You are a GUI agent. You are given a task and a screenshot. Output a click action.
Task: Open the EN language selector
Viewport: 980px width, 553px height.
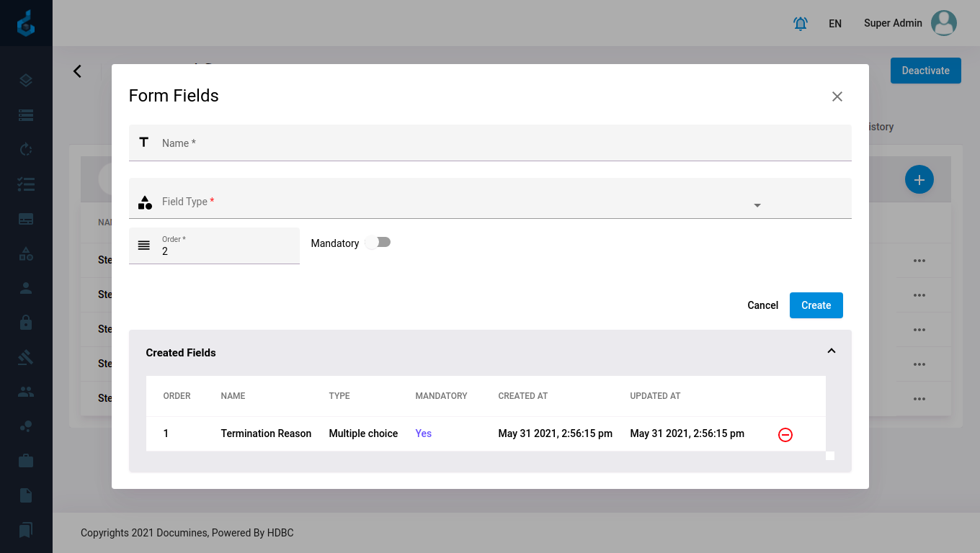pyautogui.click(x=834, y=24)
